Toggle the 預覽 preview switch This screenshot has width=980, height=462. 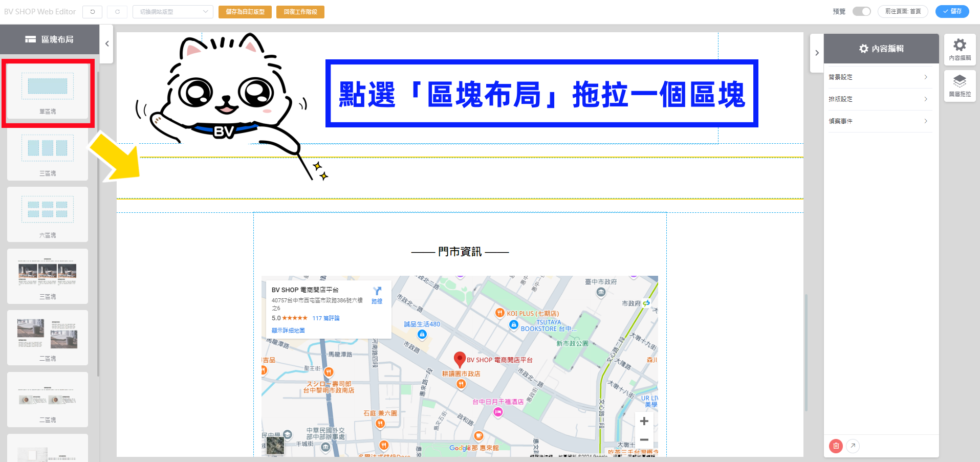[x=862, y=11]
